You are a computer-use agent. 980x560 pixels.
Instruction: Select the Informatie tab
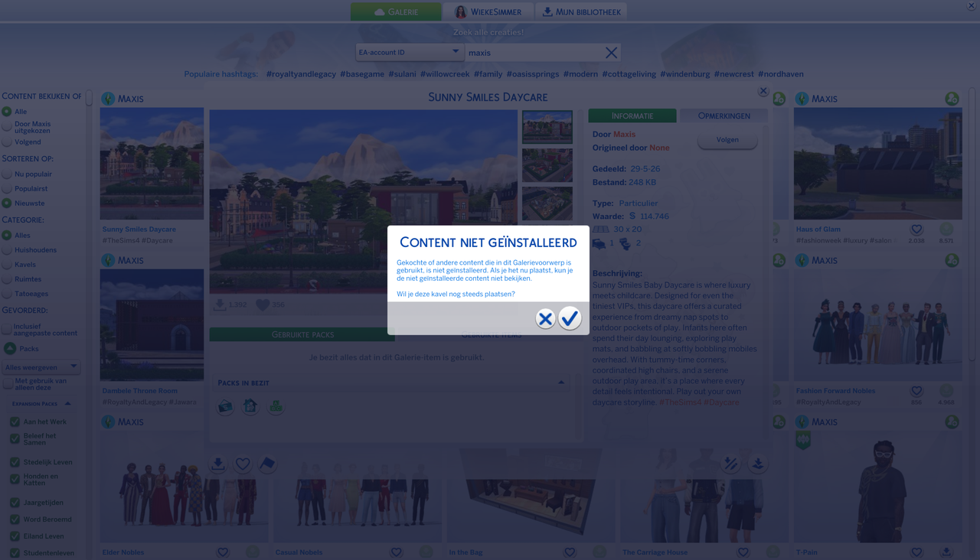coord(632,116)
